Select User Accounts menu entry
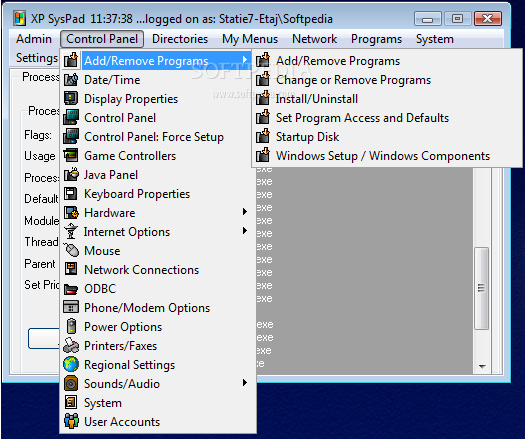Image resolution: width=525 pixels, height=440 pixels. coord(157,422)
